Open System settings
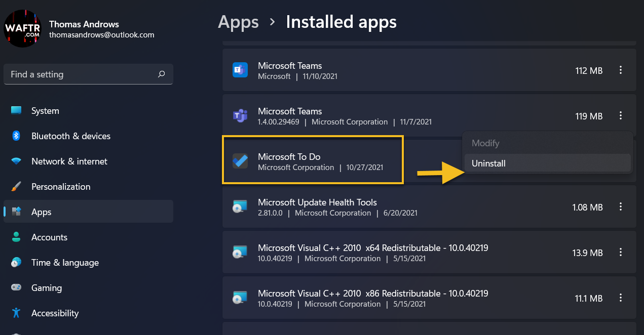This screenshot has height=335, width=644. [x=88, y=111]
